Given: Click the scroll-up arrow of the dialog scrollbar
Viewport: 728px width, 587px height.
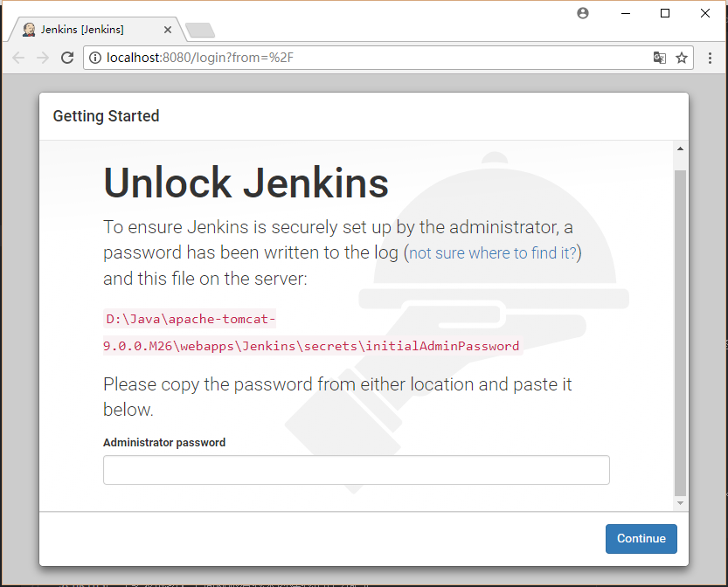Looking at the screenshot, I should coord(680,149).
